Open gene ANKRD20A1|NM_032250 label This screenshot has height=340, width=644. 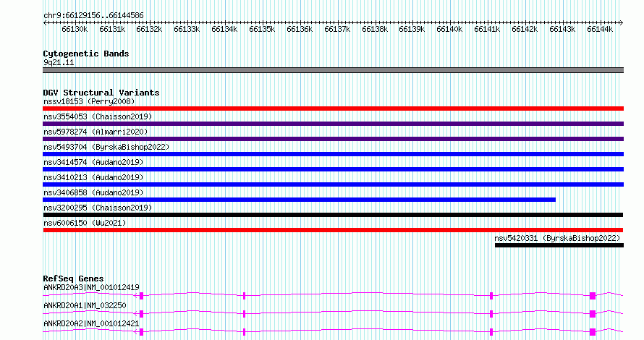[85, 305]
